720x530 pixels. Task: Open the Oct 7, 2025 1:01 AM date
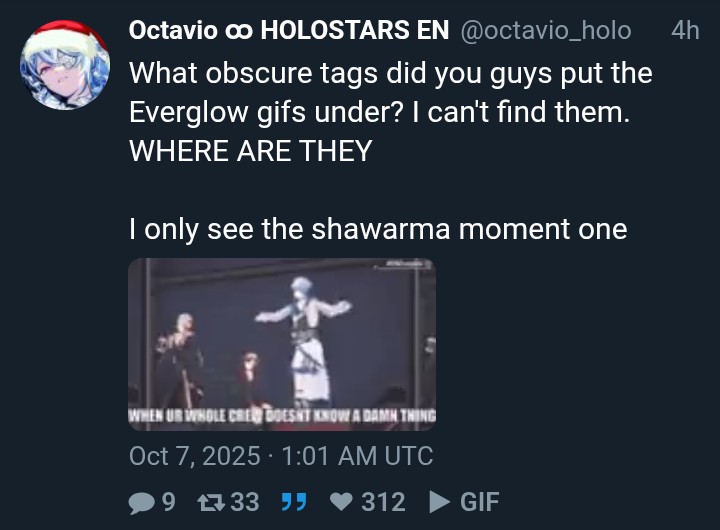pyautogui.click(x=281, y=456)
